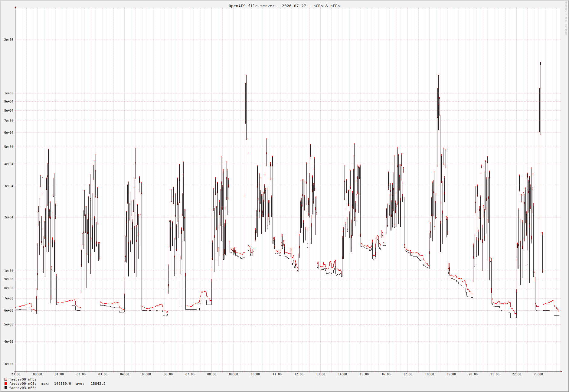Click the black faepsv03 nFEs legend swatch
The width and height of the screenshot is (569, 392).
(x=6, y=388)
